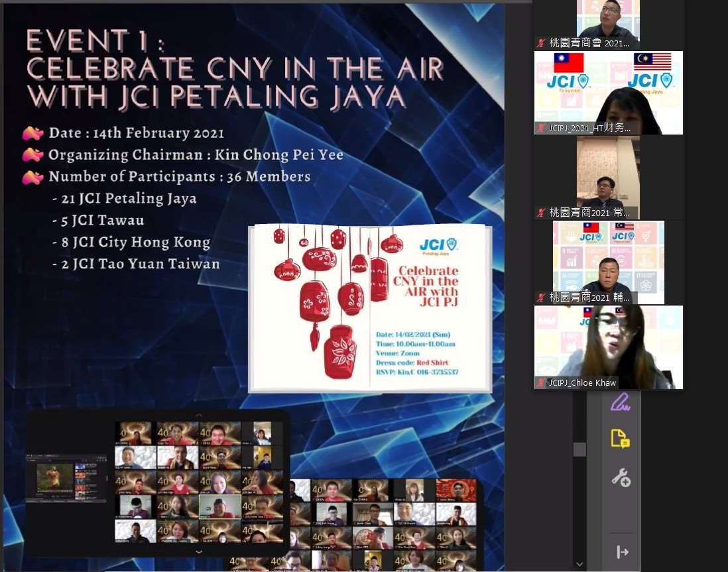Click JCI Petaling Jaya logo on the poster
The height and width of the screenshot is (572, 728).
point(438,246)
